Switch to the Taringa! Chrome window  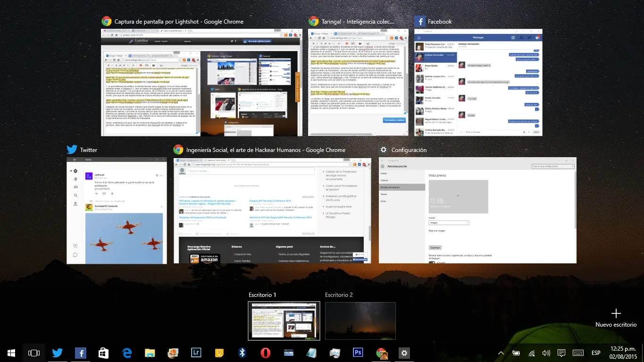(358, 83)
